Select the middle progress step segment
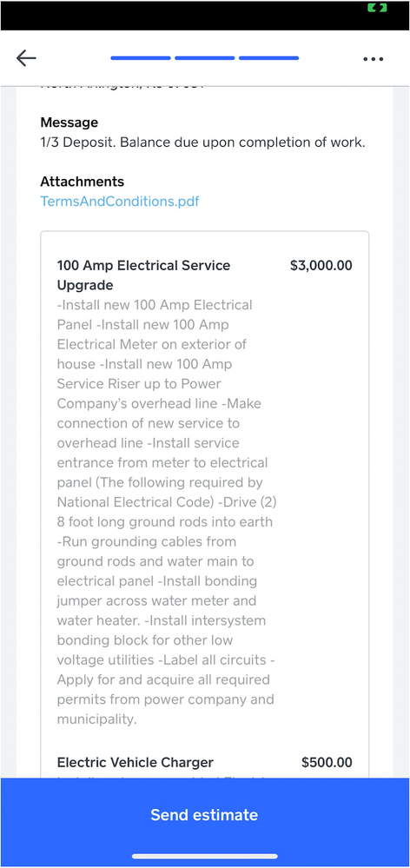This screenshot has width=410, height=868. 205,58
